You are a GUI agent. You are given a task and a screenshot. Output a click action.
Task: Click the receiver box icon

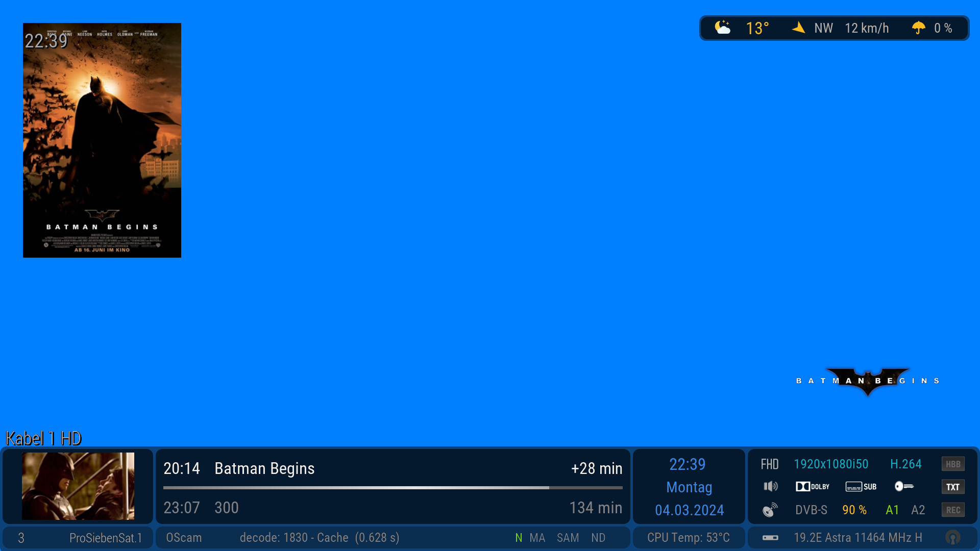click(x=770, y=538)
